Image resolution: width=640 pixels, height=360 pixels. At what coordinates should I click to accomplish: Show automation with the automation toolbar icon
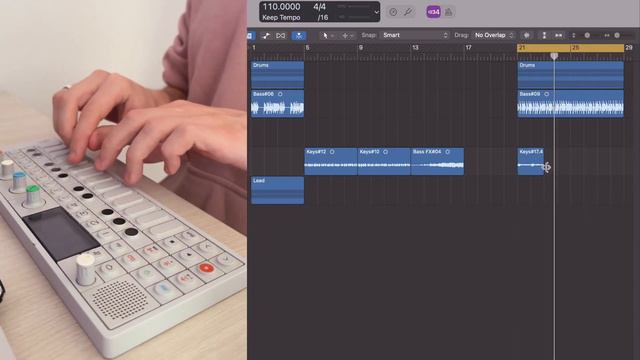point(266,36)
